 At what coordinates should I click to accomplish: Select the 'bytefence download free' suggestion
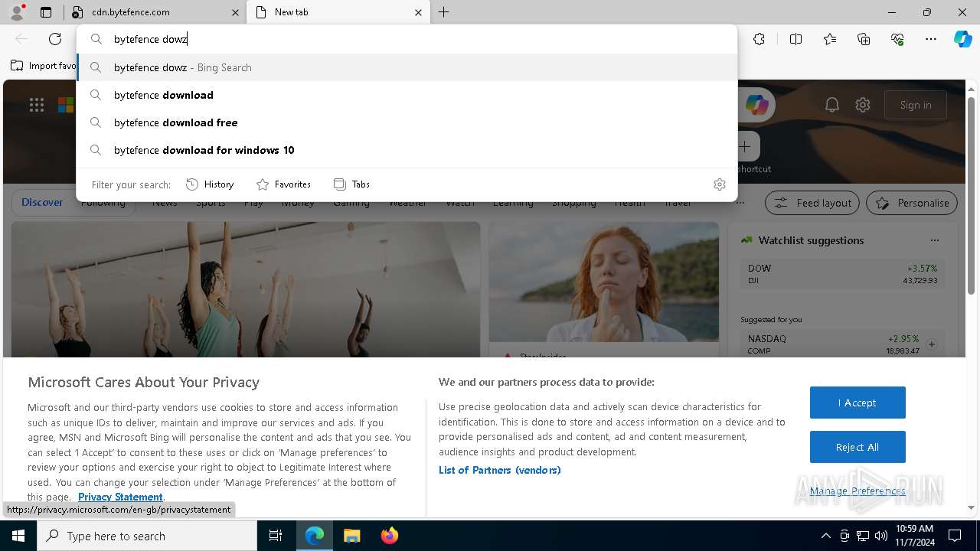point(407,122)
